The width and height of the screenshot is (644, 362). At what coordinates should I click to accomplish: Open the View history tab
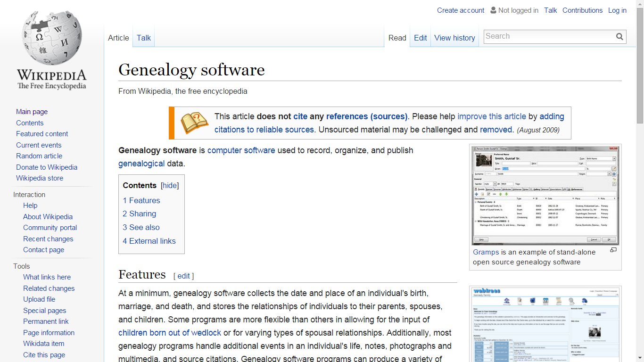(x=454, y=38)
